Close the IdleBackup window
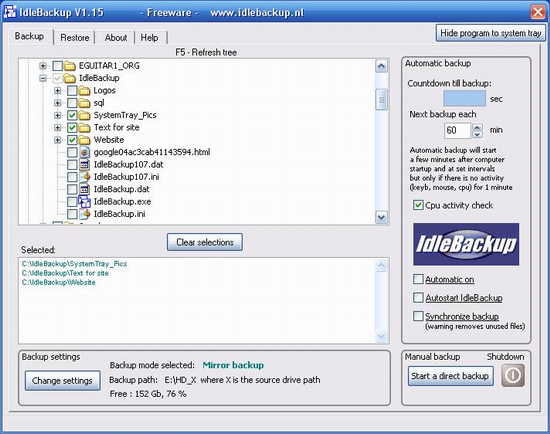 tap(538, 12)
